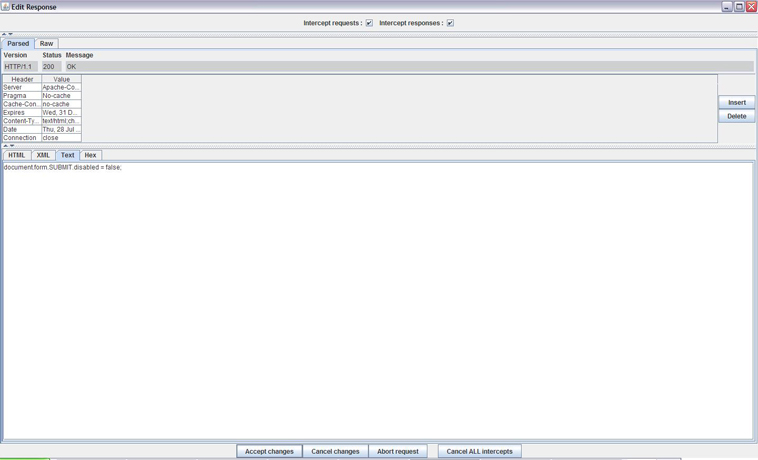
Task: Click the Delete header button
Action: click(x=736, y=116)
